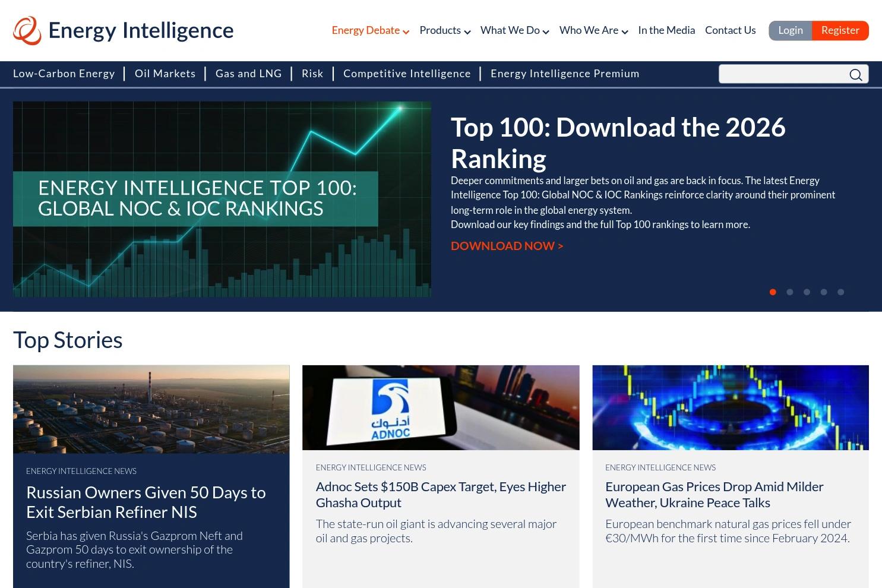Click 'Download our key findings' sentence
882x588 pixels.
coord(600,225)
